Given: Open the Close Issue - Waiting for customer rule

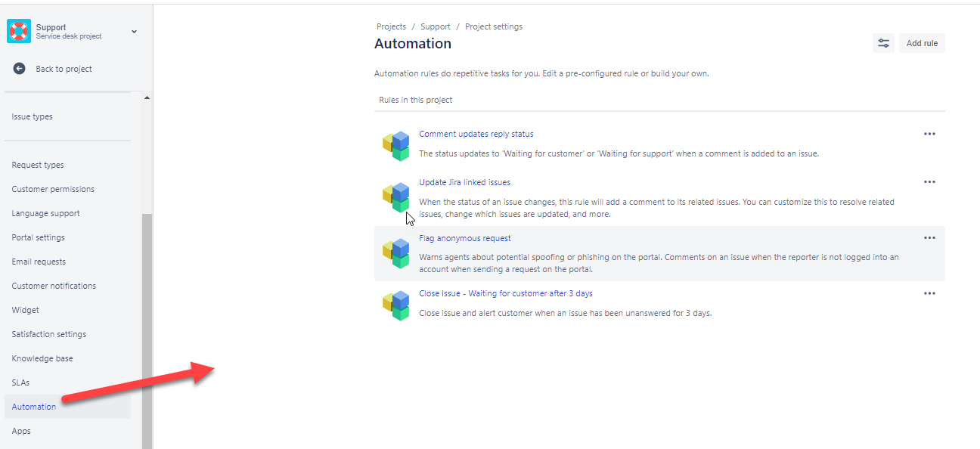Looking at the screenshot, I should pyautogui.click(x=505, y=293).
